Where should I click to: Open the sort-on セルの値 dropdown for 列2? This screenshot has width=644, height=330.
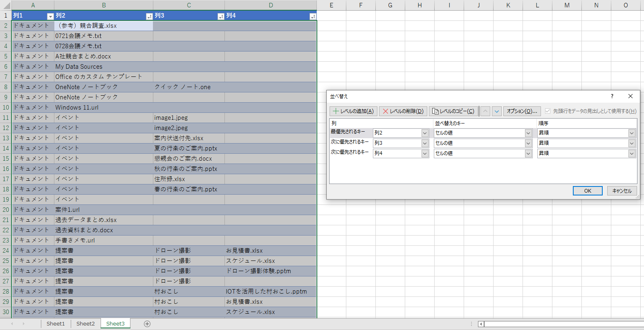(528, 133)
